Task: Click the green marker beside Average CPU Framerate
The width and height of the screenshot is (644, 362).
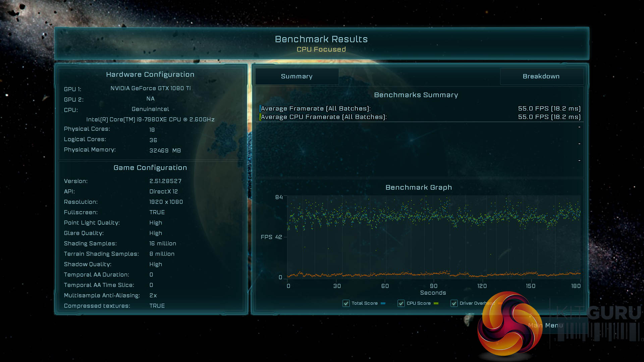Action: point(260,117)
